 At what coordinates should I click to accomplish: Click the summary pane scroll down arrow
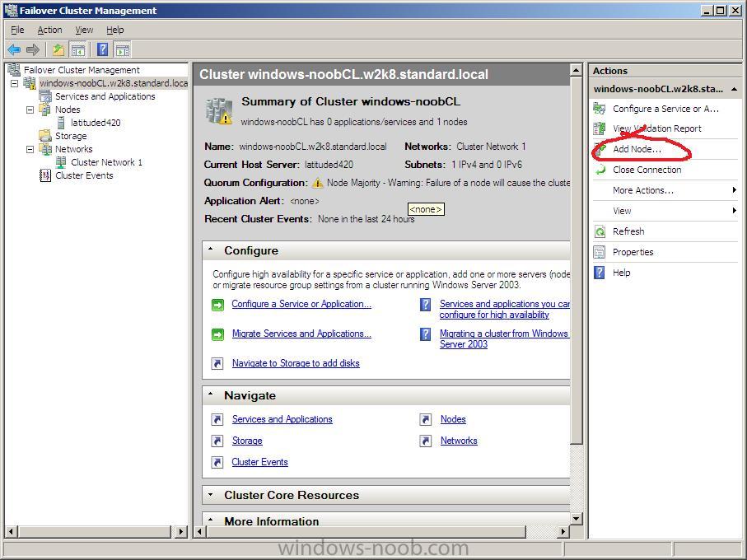577,519
